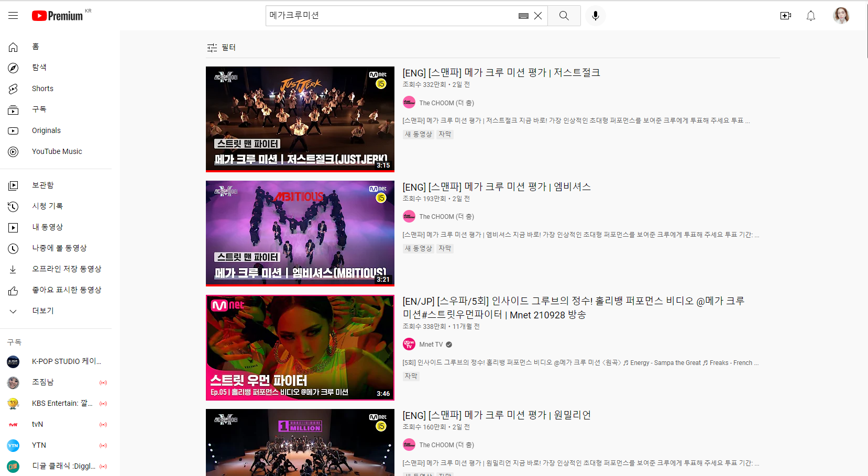Open title 메가 크루 미션 평가 | 엠비셔스

pos(497,187)
